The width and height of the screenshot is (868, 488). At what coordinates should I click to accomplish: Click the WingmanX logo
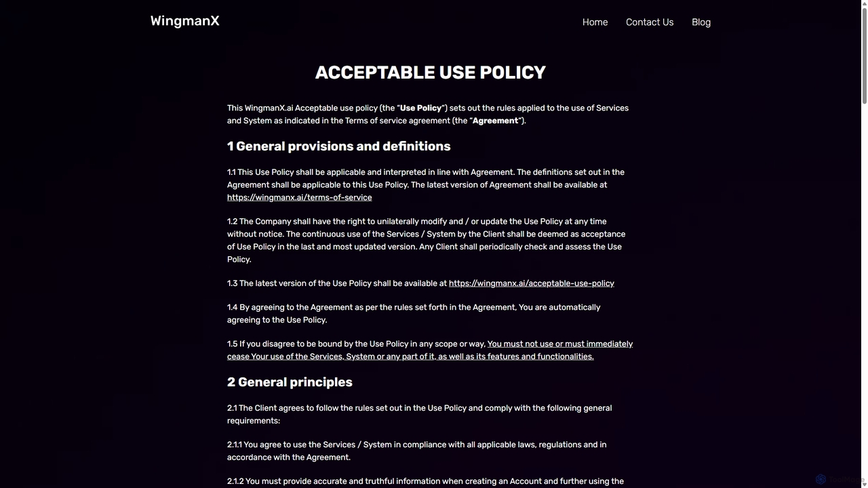pyautogui.click(x=184, y=21)
